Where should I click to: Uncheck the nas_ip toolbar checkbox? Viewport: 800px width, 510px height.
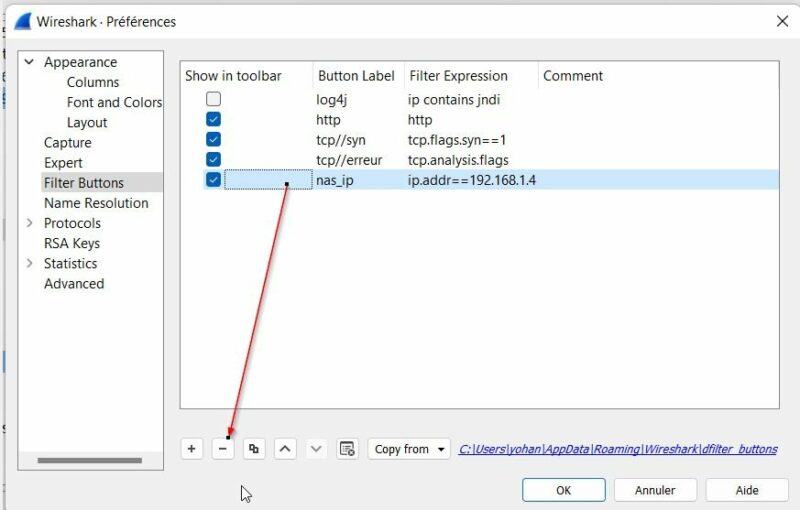coord(213,180)
